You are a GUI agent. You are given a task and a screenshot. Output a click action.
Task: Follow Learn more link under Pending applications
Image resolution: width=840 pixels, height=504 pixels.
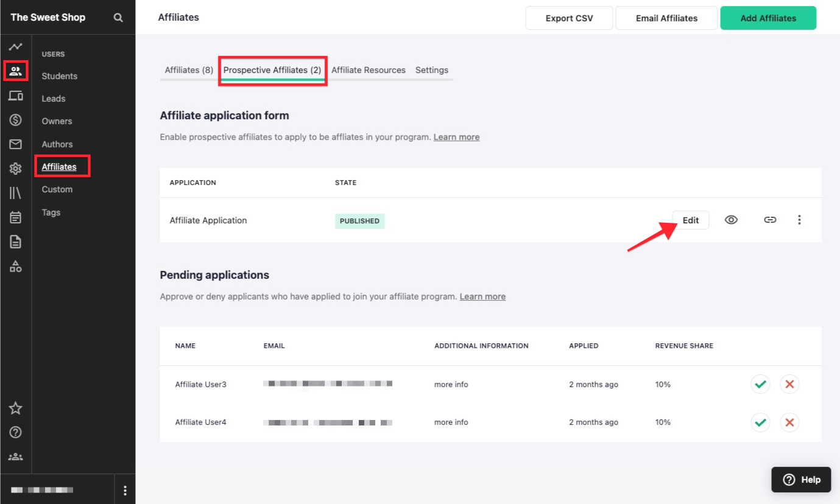click(482, 296)
